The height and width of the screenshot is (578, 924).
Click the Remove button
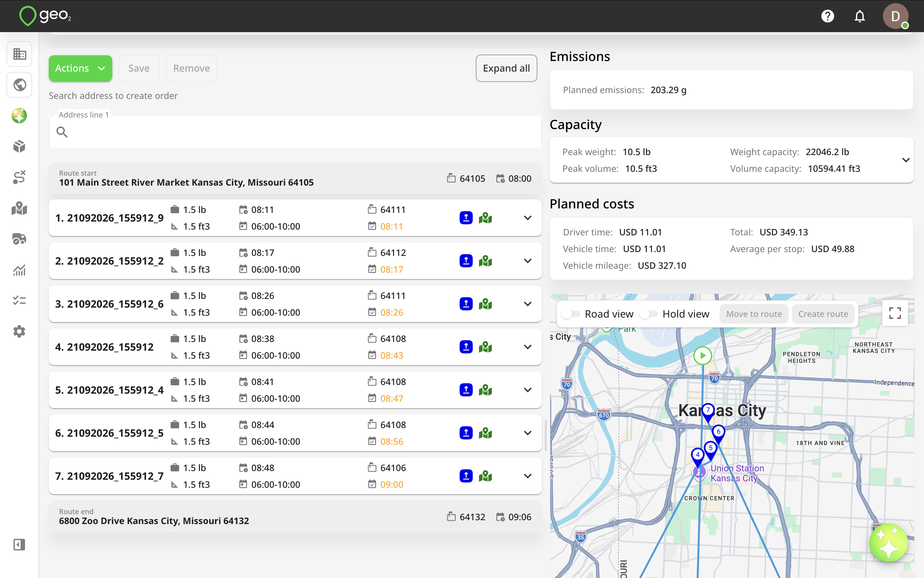coord(191,68)
